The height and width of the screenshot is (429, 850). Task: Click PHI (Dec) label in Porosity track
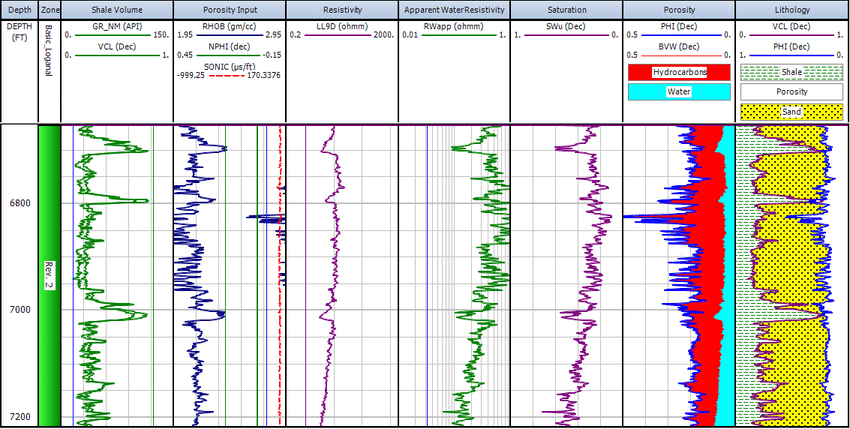678,26
